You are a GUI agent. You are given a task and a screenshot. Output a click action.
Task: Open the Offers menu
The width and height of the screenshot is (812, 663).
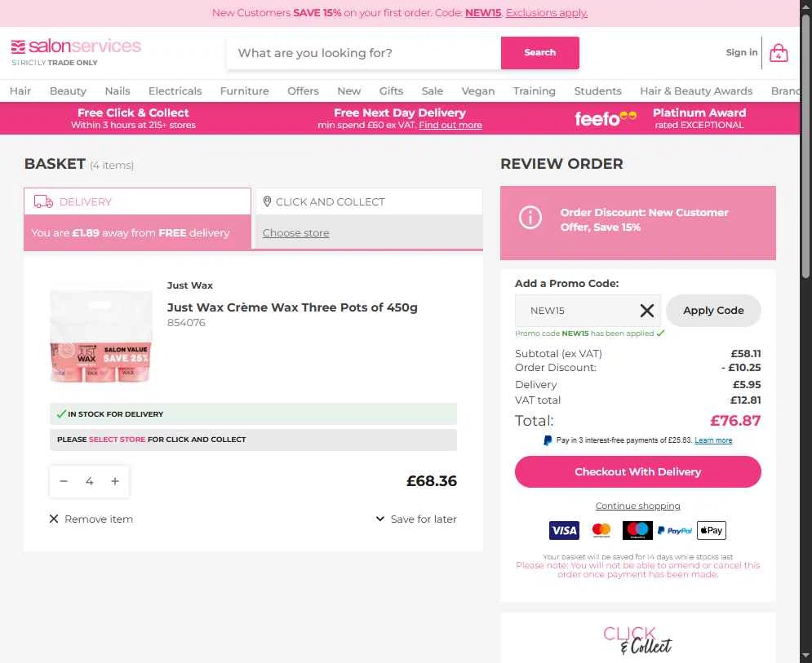coord(303,91)
